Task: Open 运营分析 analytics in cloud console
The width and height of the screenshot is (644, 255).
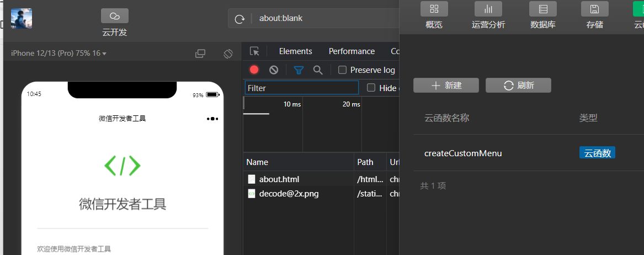Action: [488, 15]
